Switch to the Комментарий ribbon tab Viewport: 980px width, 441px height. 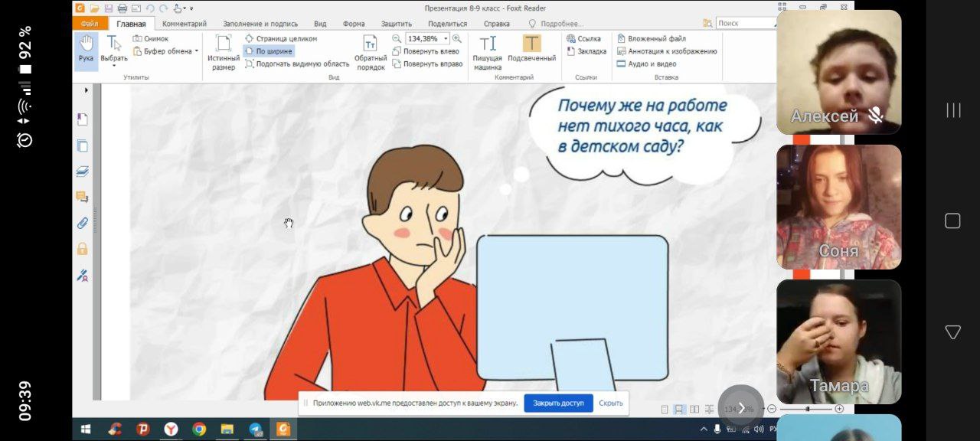pyautogui.click(x=185, y=24)
